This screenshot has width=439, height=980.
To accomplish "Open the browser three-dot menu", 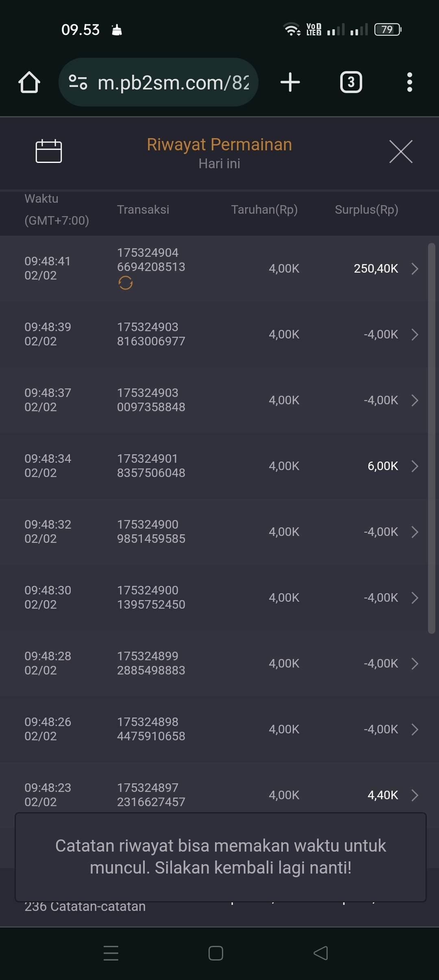I will 409,82.
